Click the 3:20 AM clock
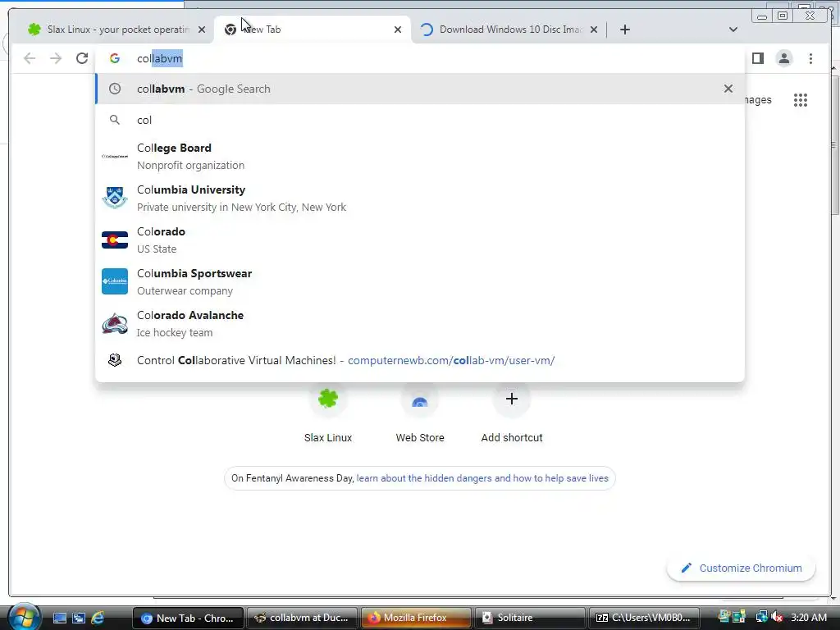840x630 pixels. 808,618
